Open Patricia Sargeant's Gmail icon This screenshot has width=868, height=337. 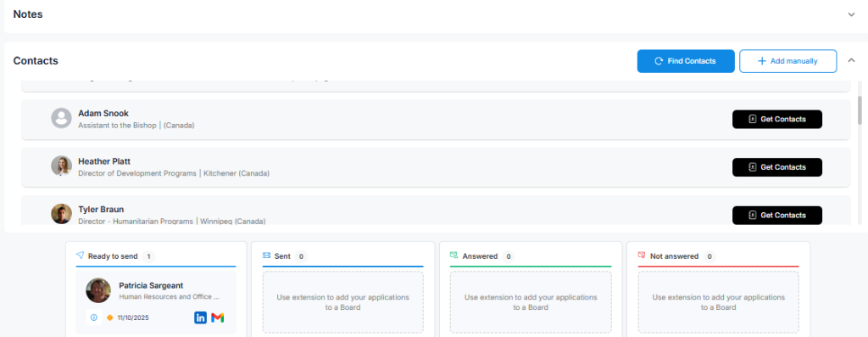[x=218, y=317]
